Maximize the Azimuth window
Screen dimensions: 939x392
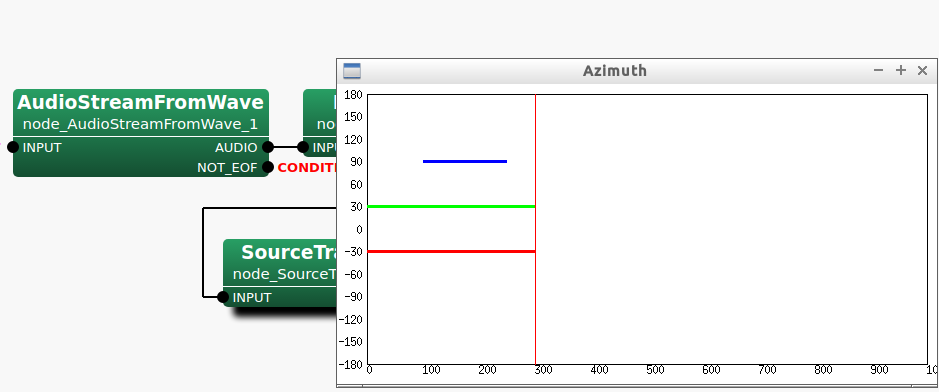click(x=901, y=71)
